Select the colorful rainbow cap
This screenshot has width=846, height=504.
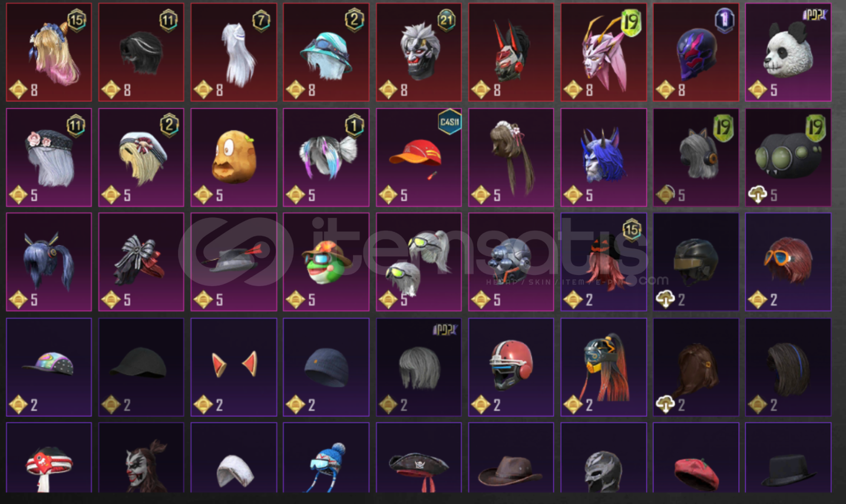pos(49,367)
